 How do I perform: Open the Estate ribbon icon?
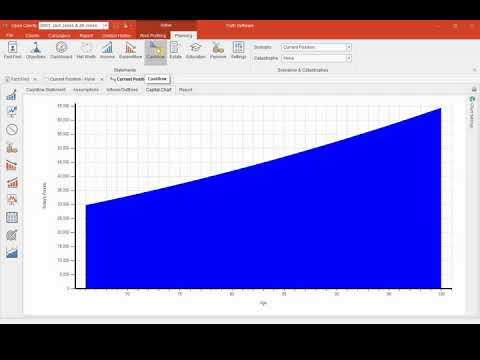pyautogui.click(x=175, y=50)
